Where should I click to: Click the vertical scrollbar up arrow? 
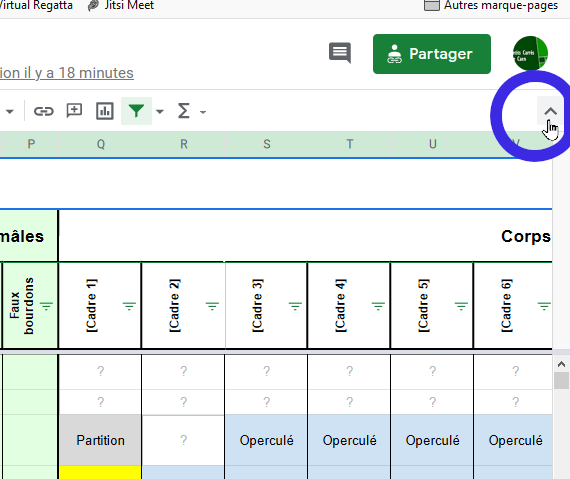click(561, 364)
